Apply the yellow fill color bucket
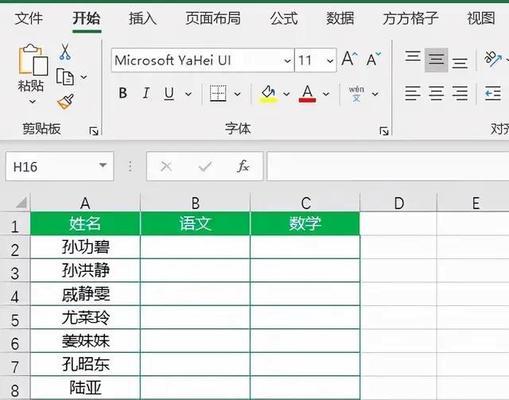The height and width of the screenshot is (400, 509). 268,94
